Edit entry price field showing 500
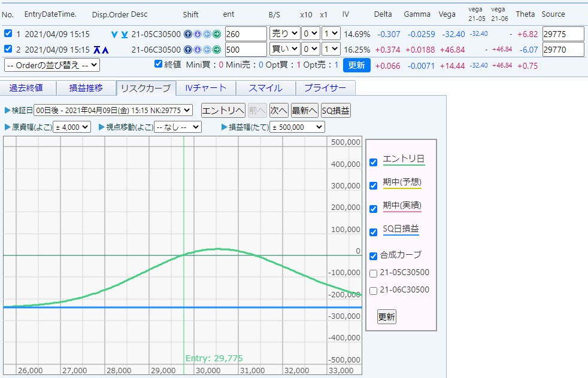 click(246, 50)
